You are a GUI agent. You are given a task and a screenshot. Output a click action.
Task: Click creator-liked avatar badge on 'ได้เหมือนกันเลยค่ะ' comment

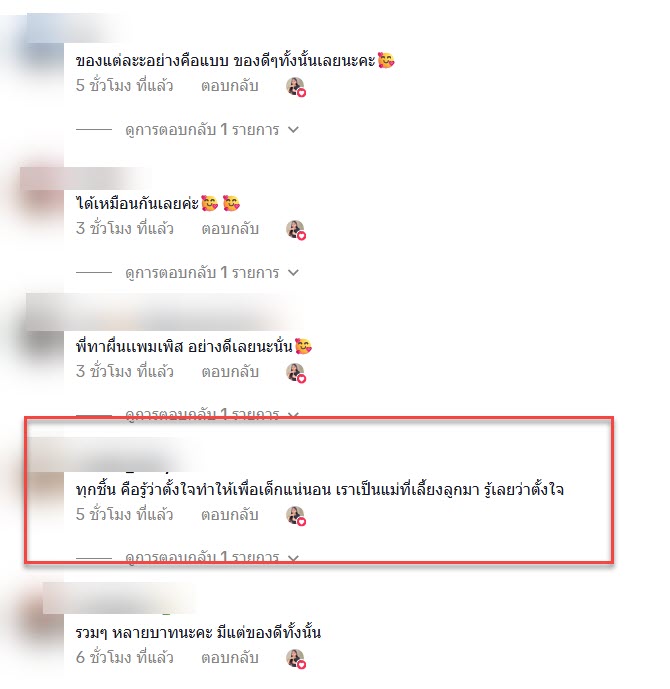tap(296, 230)
